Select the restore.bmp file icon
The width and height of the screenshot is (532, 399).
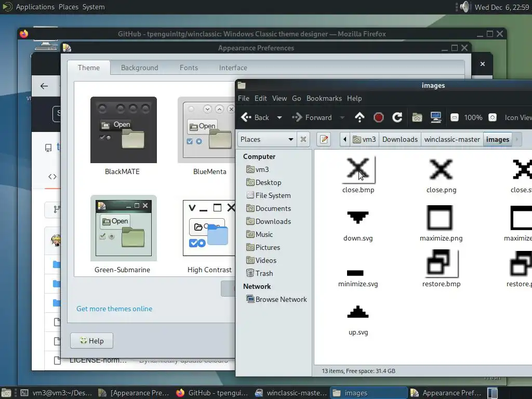pos(441,263)
